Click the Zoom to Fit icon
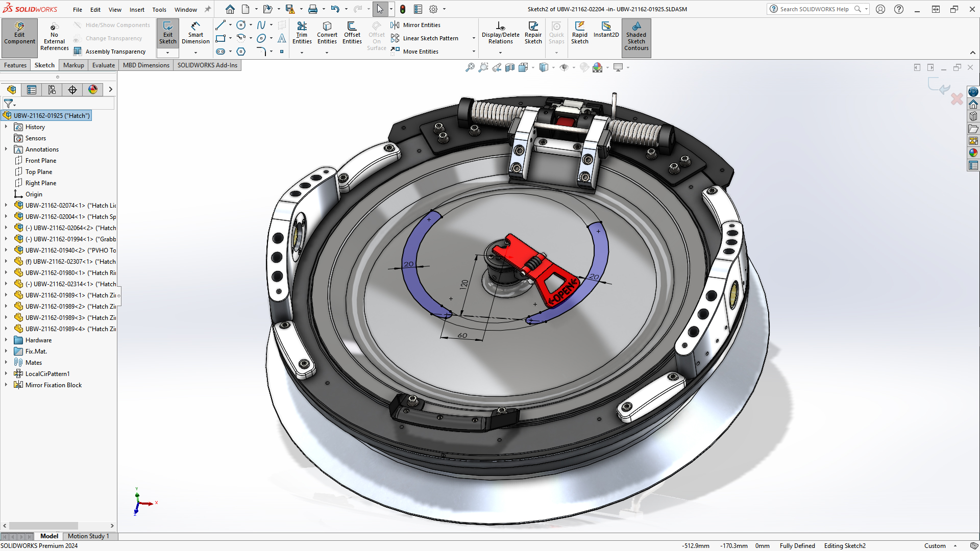980x551 pixels. [470, 67]
